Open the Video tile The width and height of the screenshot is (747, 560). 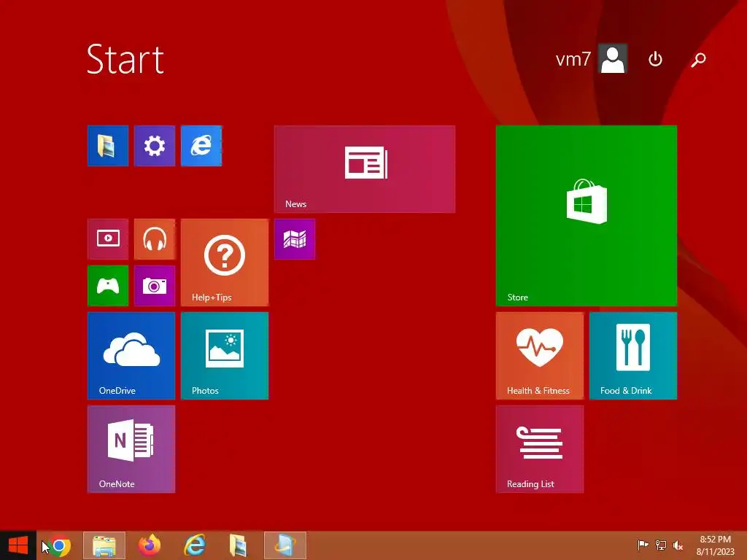pos(108,239)
